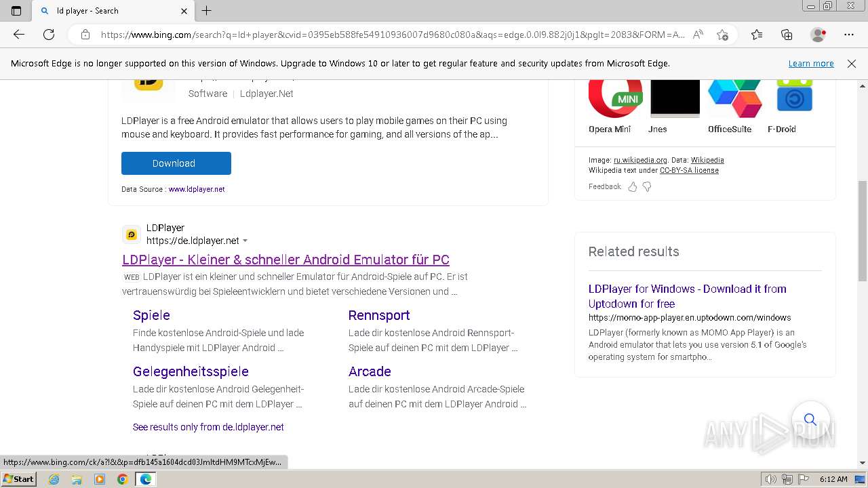This screenshot has height=488, width=868.
Task: Open the Rennsport sublink
Action: [379, 315]
